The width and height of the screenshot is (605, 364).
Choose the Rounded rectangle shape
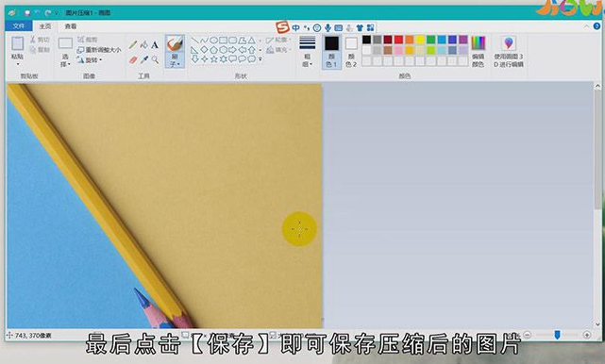[232, 41]
